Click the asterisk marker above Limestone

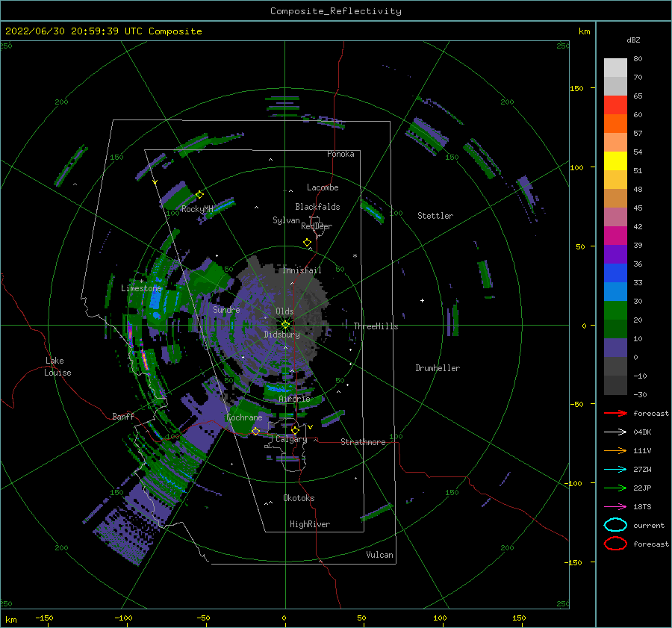(141, 282)
